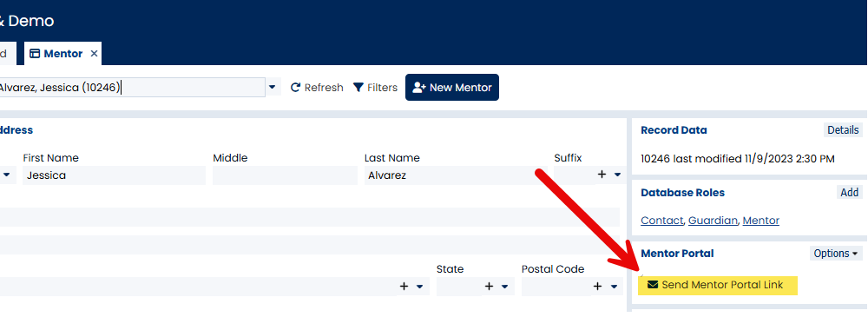The height and width of the screenshot is (317, 868).
Task: Click the First Name field containing Jessica
Action: coord(114,175)
